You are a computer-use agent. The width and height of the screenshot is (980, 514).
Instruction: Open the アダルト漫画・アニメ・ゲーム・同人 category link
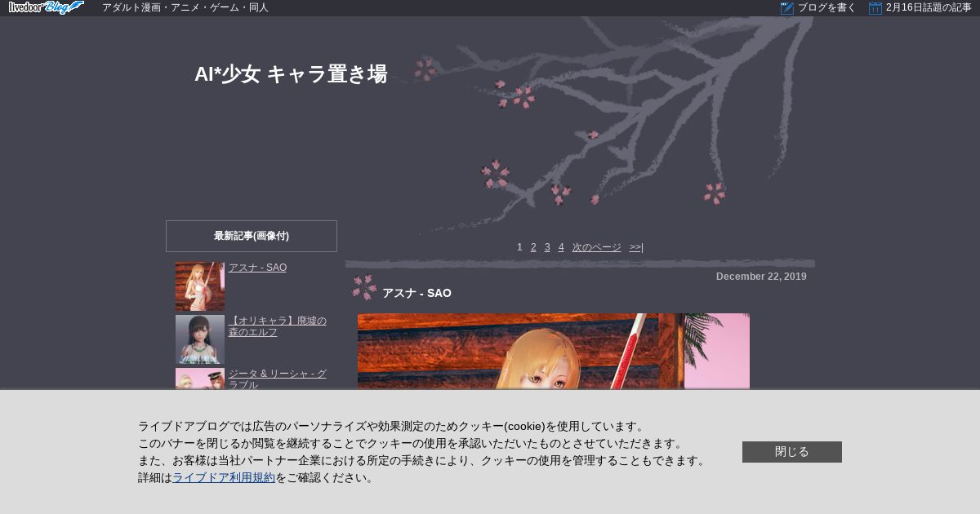[185, 7]
